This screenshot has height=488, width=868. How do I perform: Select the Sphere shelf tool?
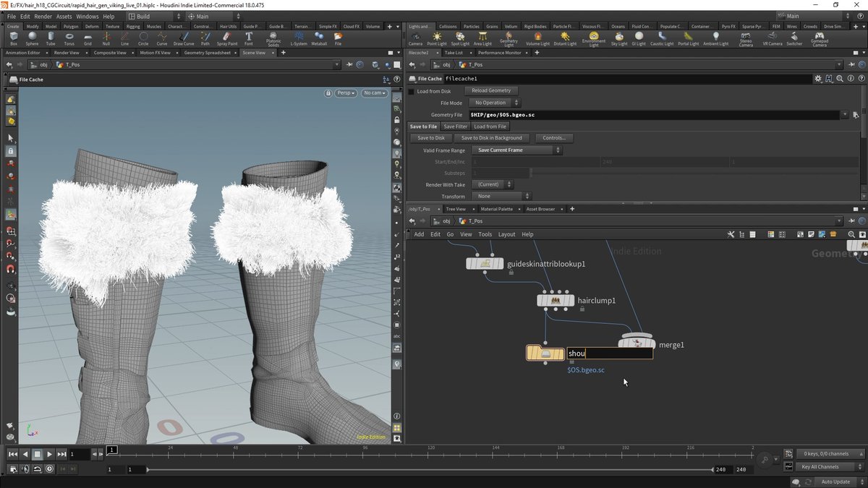tap(32, 38)
